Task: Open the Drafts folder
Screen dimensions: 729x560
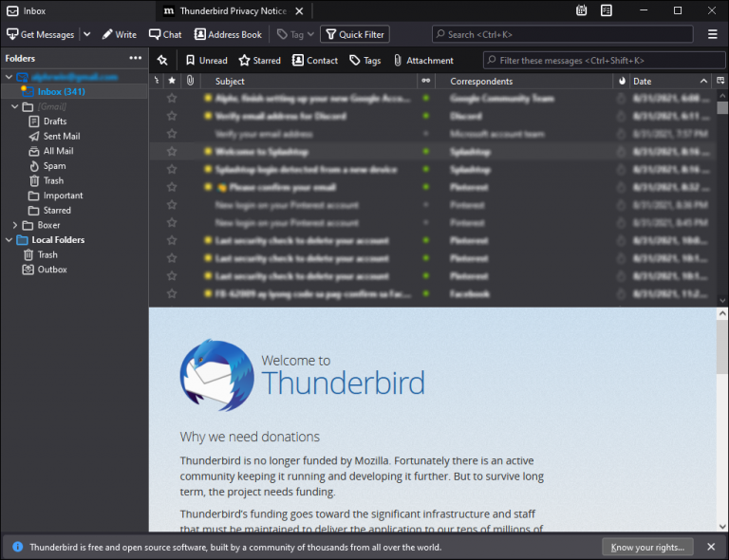Action: point(55,121)
